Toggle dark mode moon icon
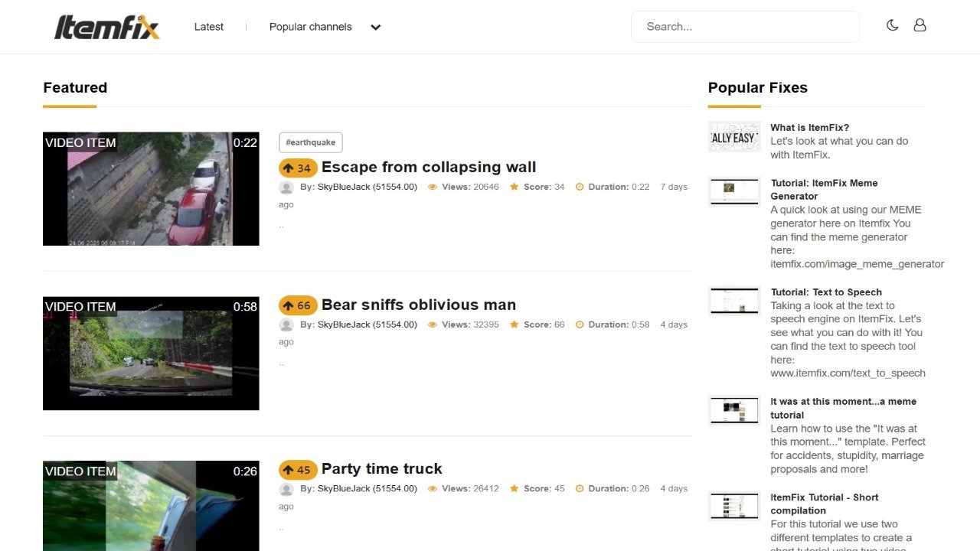 click(892, 25)
